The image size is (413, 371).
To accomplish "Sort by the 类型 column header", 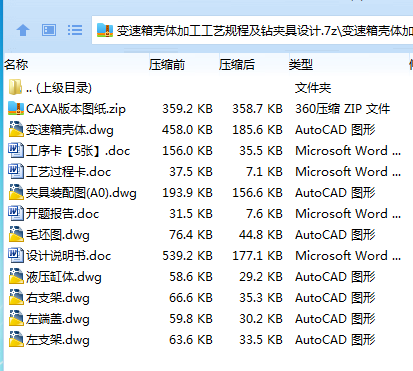I will [301, 64].
